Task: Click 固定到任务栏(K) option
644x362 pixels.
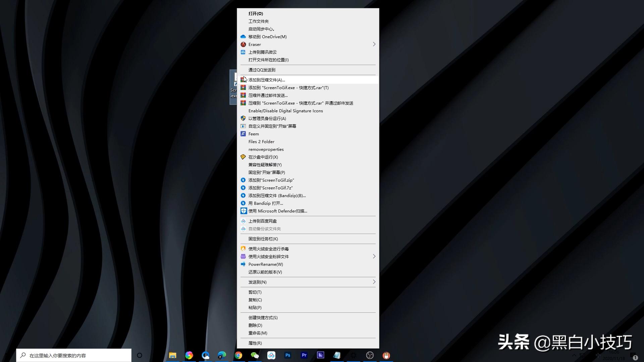Action: tap(263, 239)
